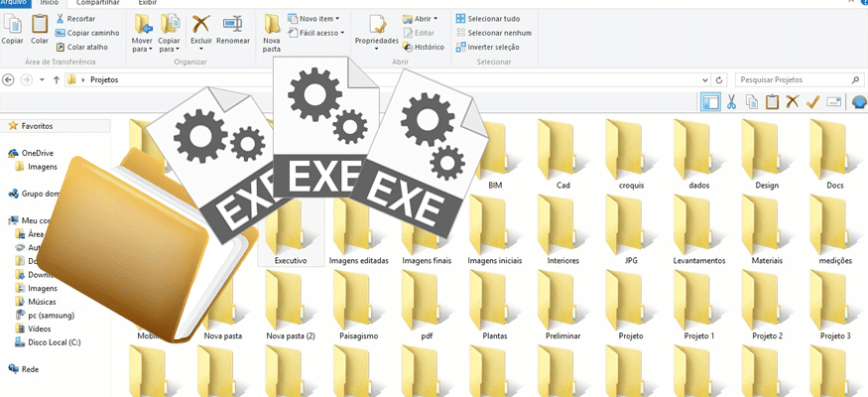
Task: Open the Exibir ribbon tab
Action: (147, 3)
